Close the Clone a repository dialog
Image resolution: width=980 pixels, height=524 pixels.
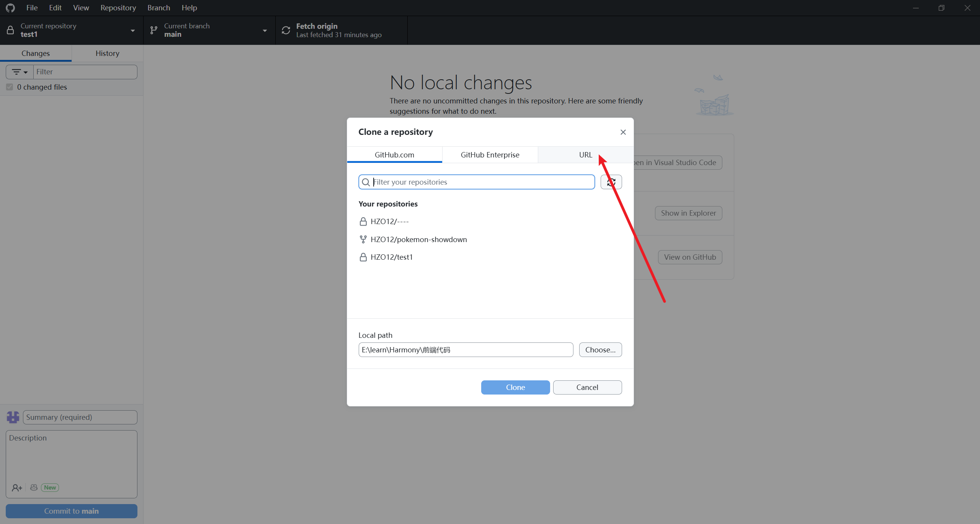(x=623, y=132)
